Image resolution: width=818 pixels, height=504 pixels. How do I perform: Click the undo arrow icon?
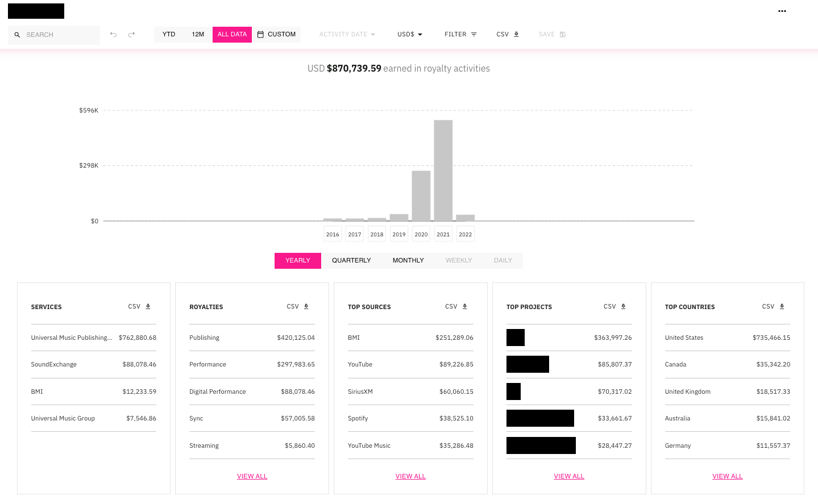pos(113,35)
